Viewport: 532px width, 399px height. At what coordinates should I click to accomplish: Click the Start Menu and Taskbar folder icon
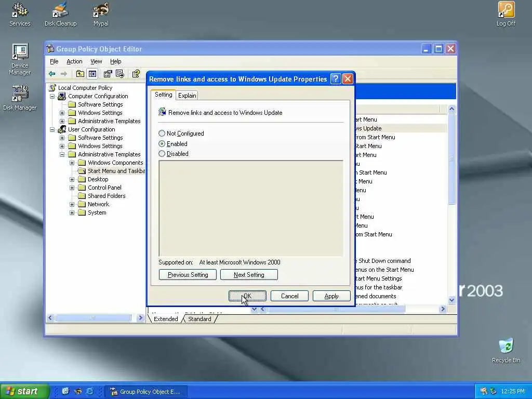click(82, 170)
